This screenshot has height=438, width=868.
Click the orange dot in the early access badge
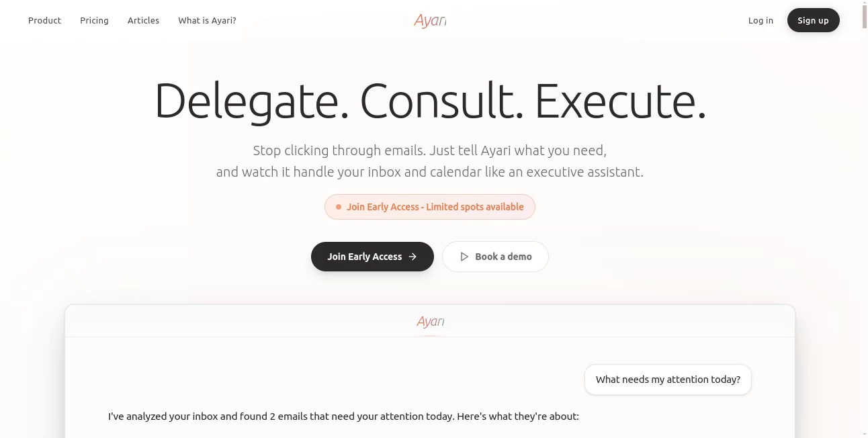click(338, 207)
